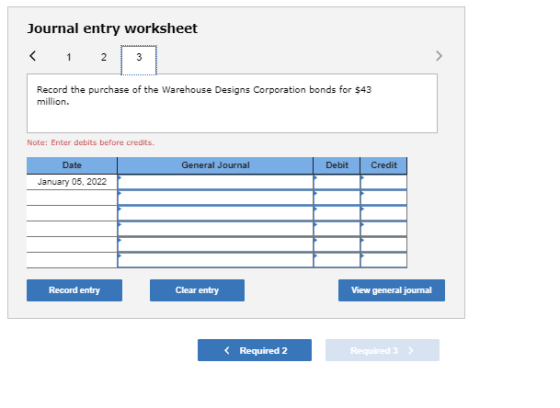
Task: Open journal entry tab 1
Action: (69, 57)
